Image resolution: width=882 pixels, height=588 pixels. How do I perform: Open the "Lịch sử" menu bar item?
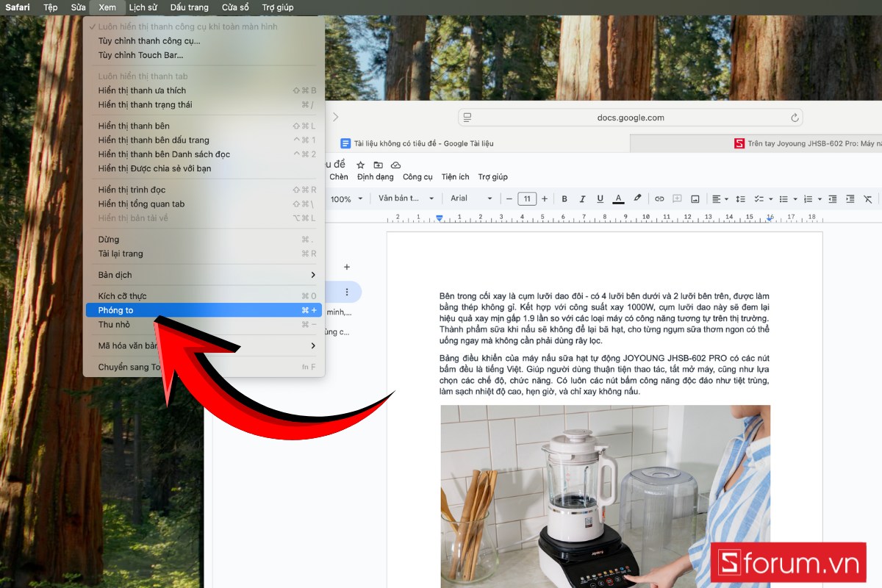[x=143, y=7]
